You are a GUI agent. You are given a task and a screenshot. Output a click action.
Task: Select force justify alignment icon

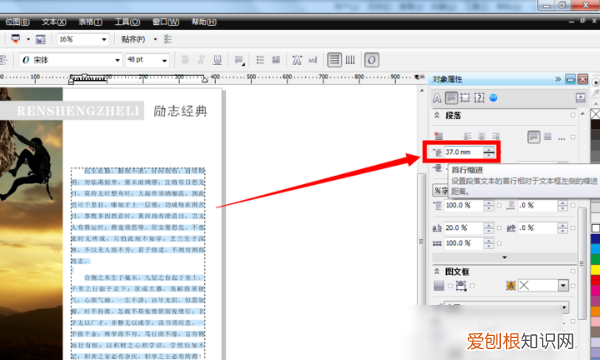coord(548,137)
